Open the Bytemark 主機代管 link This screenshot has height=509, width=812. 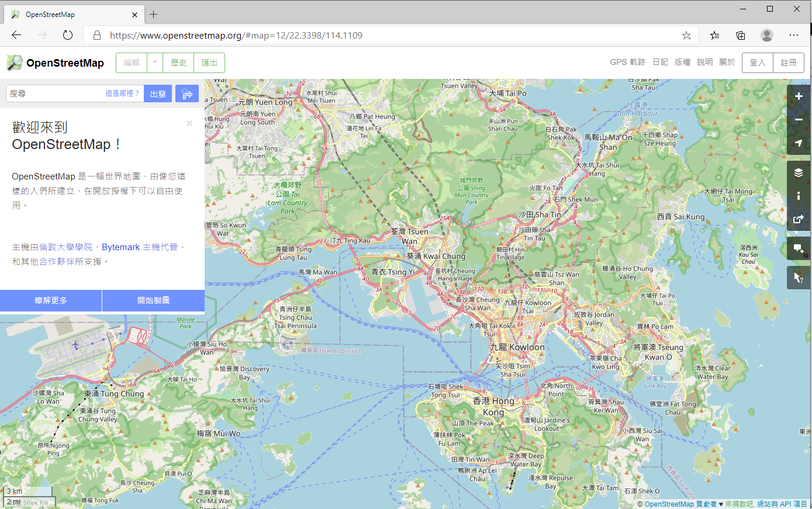click(140, 247)
